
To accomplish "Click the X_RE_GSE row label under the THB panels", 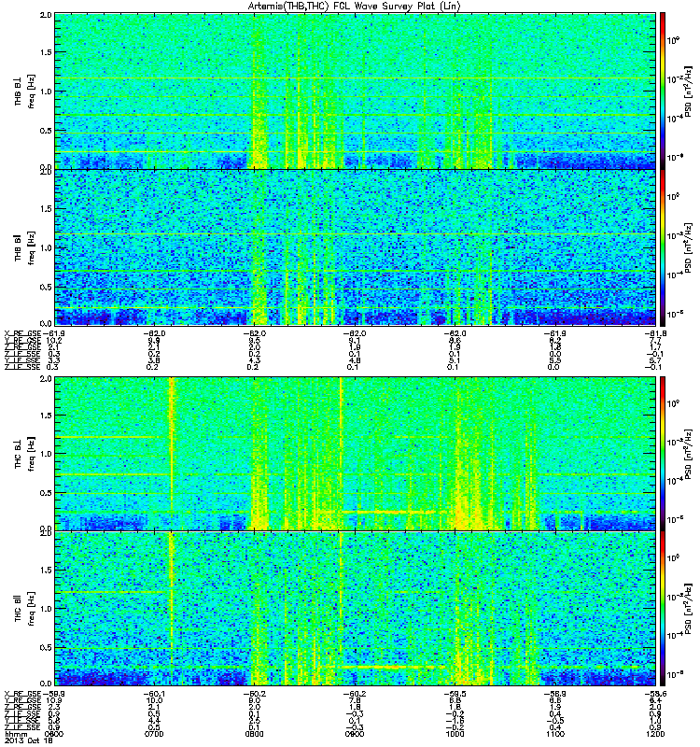I will point(22,333).
